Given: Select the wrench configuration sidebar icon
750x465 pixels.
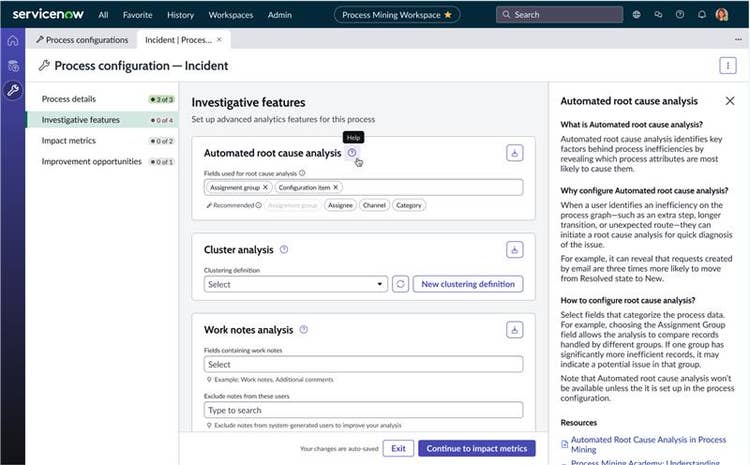Looking at the screenshot, I should click(13, 89).
